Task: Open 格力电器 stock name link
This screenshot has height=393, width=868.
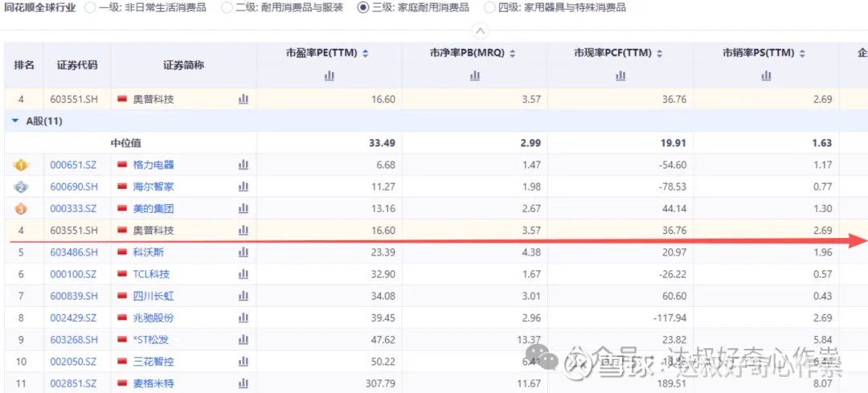Action: (x=154, y=165)
